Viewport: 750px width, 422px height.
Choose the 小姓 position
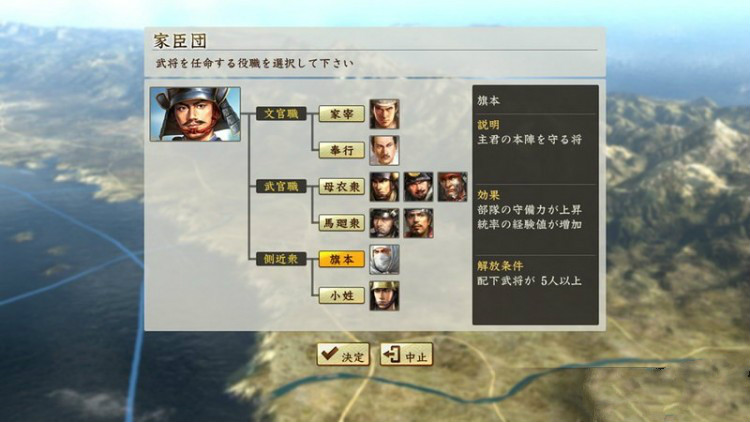(x=342, y=296)
